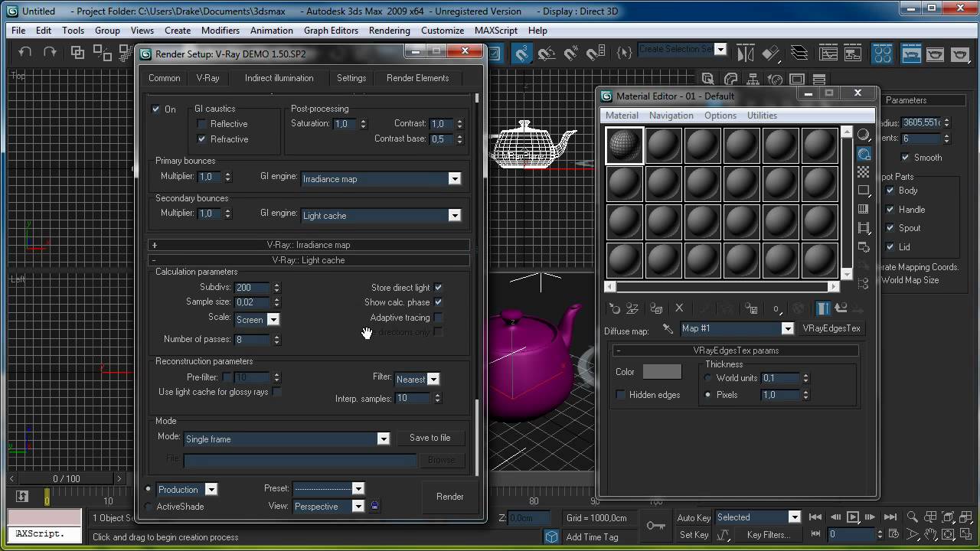This screenshot has width=980, height=551.
Task: Open the Layer Manager icon
Action: [x=799, y=53]
